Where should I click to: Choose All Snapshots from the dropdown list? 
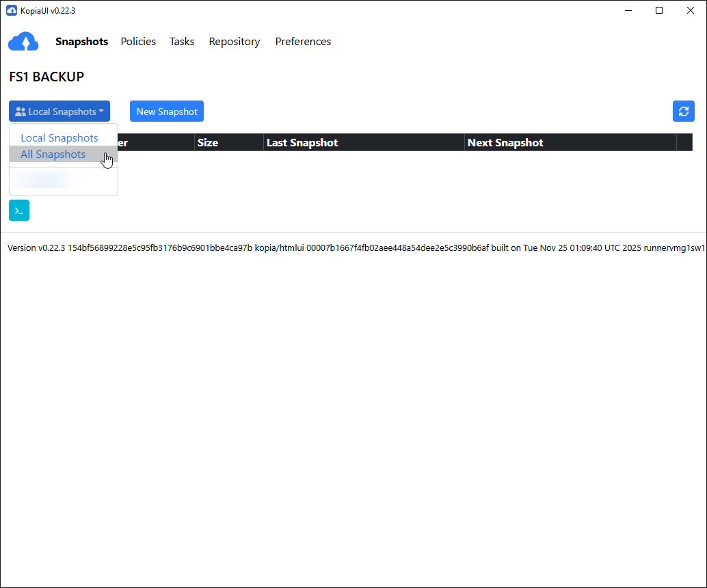(x=53, y=155)
